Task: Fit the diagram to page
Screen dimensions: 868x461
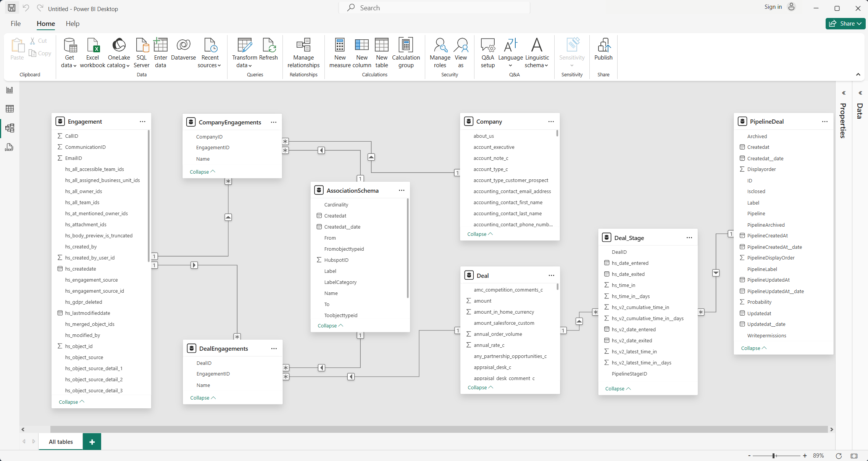Action: point(854,456)
